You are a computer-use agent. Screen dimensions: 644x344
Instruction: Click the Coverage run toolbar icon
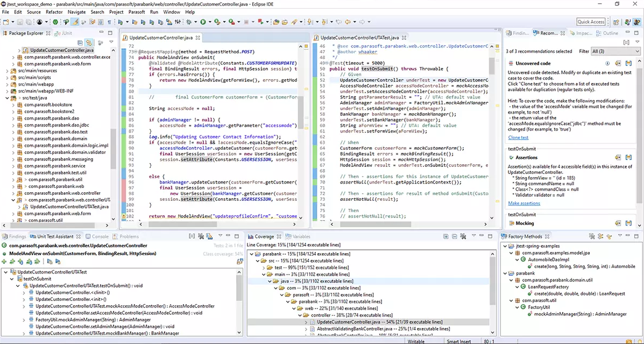tap(217, 22)
